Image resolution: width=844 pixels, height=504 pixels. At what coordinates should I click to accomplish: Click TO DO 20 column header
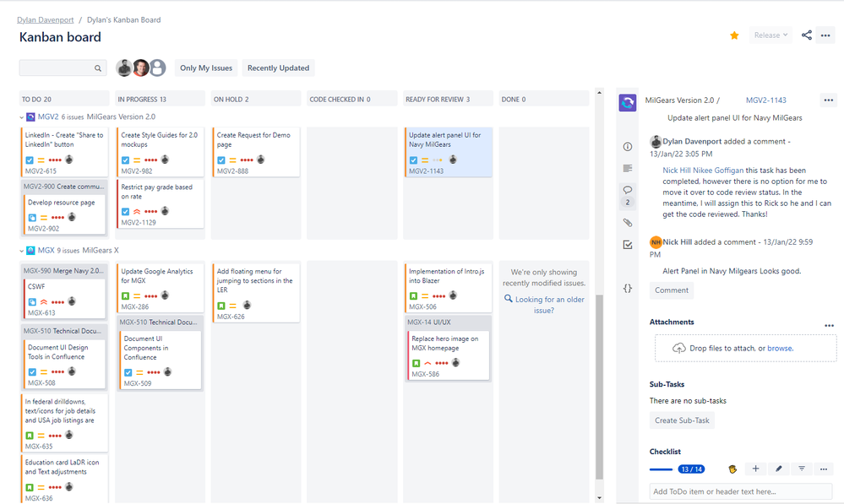click(63, 99)
